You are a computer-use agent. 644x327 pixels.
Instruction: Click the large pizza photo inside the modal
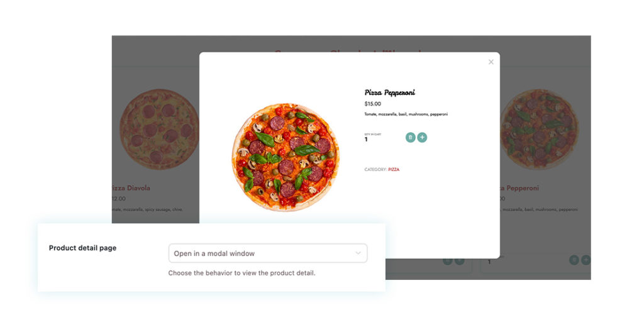click(x=285, y=157)
